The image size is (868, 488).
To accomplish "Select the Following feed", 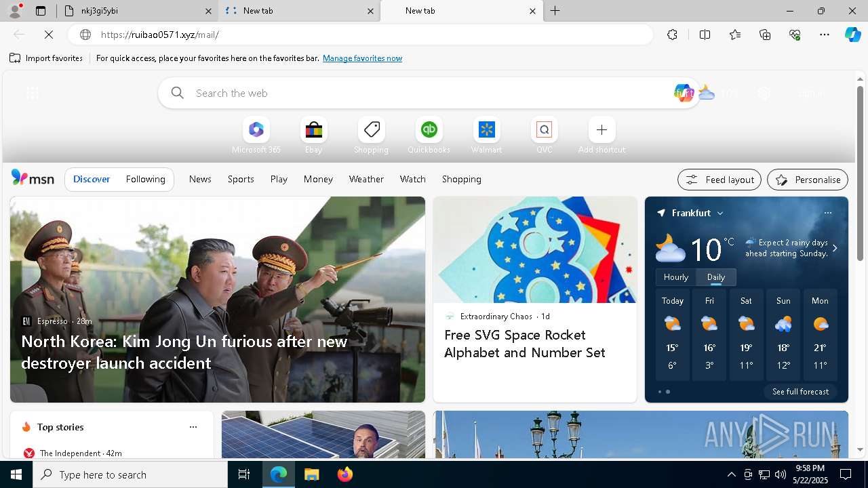I will 145,179.
